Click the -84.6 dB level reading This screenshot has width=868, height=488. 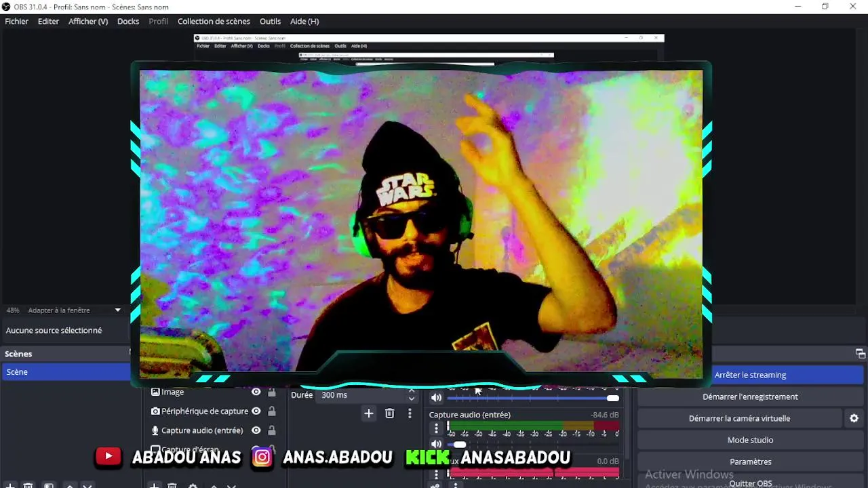tap(605, 415)
